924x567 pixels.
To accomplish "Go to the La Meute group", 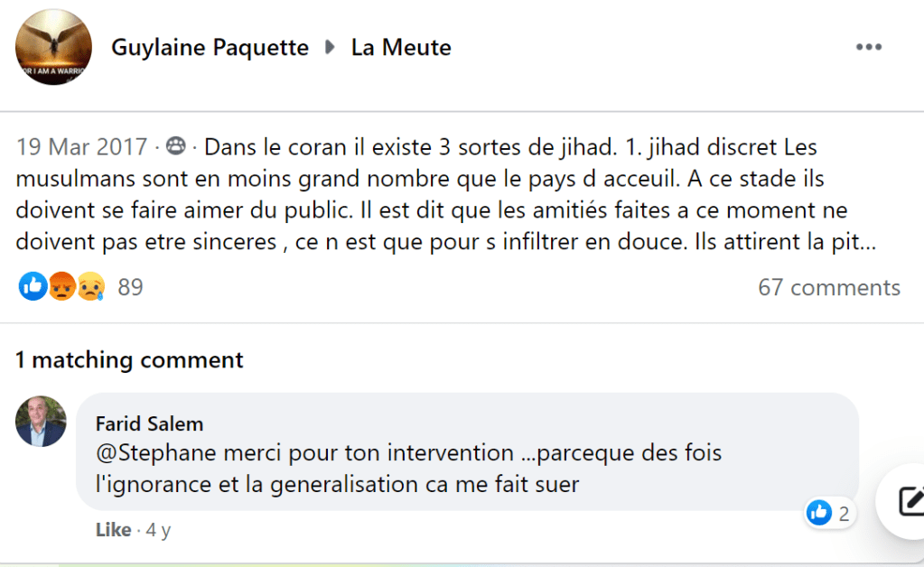I will [401, 48].
